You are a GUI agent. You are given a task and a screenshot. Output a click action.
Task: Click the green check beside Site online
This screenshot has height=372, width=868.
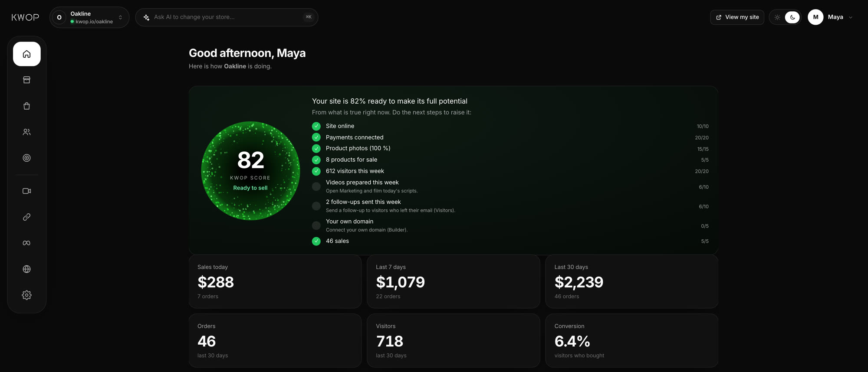(x=316, y=126)
